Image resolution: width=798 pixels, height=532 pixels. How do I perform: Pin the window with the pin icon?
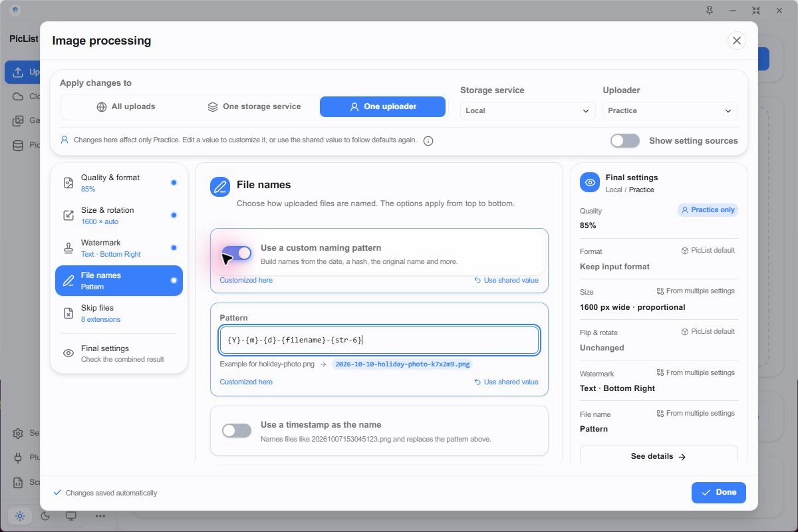pos(710,11)
